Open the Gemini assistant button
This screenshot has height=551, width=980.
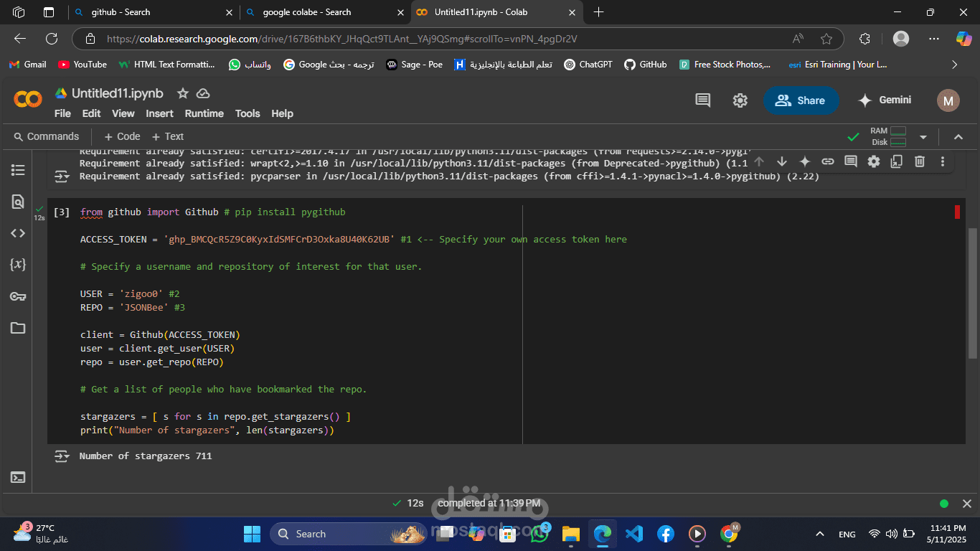(x=885, y=100)
